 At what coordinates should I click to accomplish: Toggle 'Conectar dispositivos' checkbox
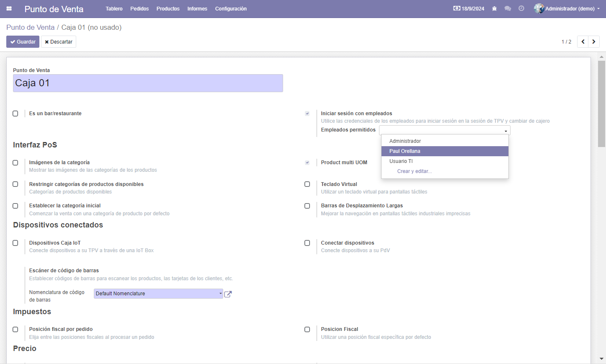pos(307,243)
